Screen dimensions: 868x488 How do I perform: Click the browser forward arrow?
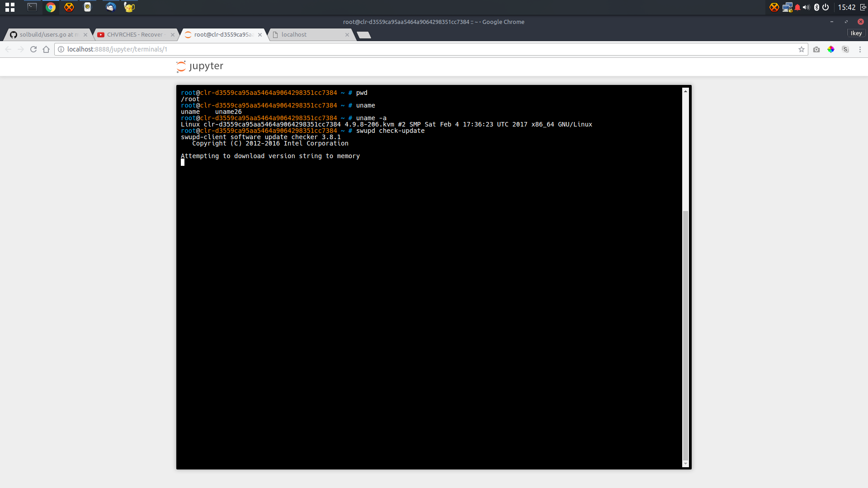tap(21, 49)
